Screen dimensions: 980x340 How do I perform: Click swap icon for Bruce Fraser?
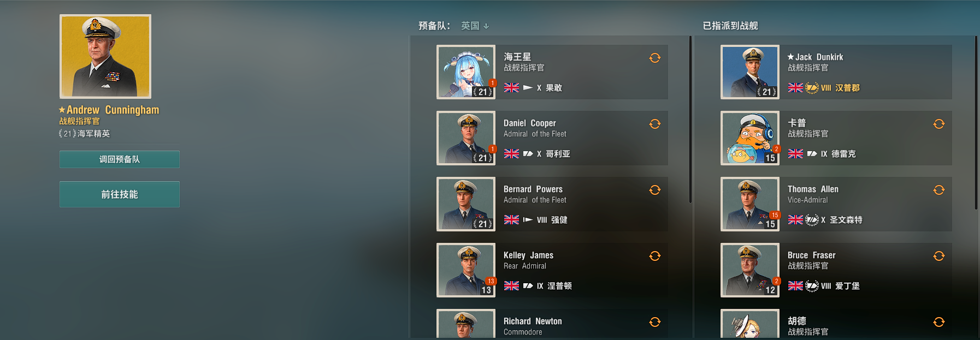tap(939, 256)
